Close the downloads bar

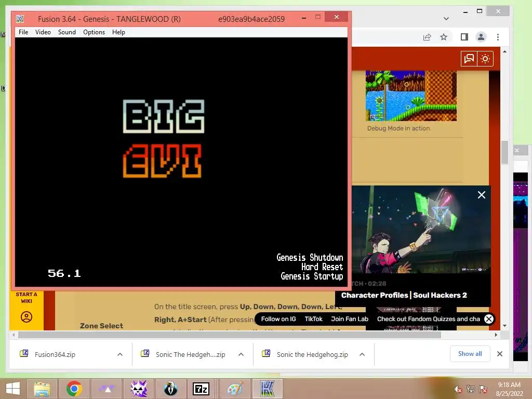[500, 354]
